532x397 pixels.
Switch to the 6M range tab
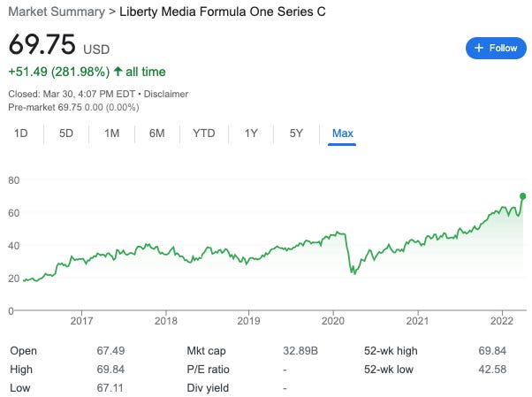coord(156,134)
